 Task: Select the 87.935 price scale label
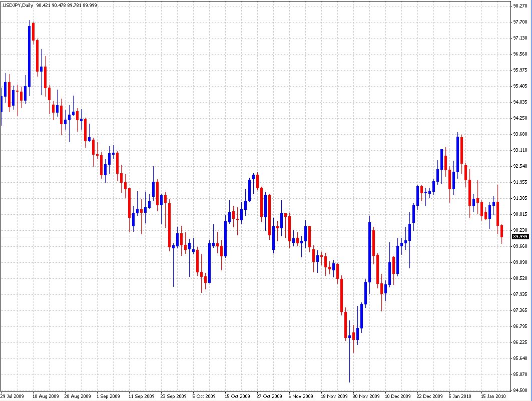click(520, 294)
